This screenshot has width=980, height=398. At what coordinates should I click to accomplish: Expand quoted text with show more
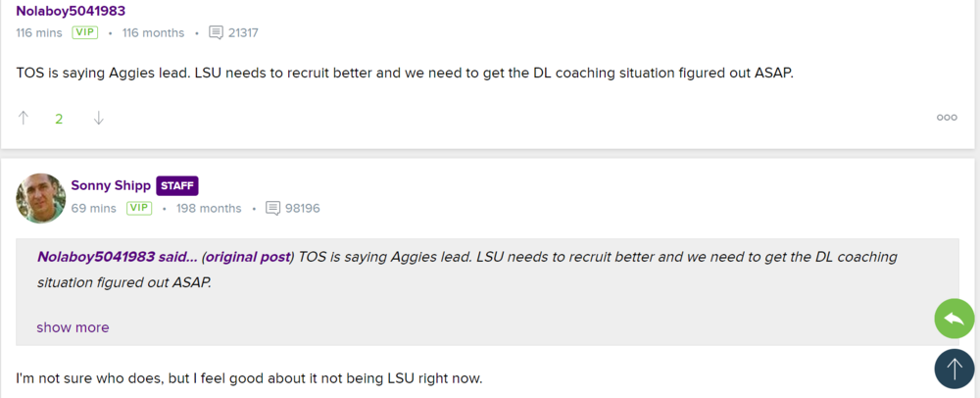tap(73, 327)
